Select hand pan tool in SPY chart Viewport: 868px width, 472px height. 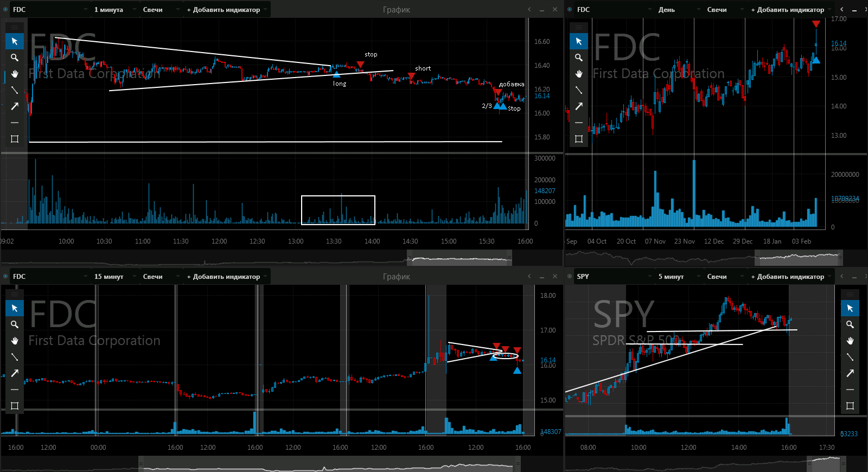850,341
